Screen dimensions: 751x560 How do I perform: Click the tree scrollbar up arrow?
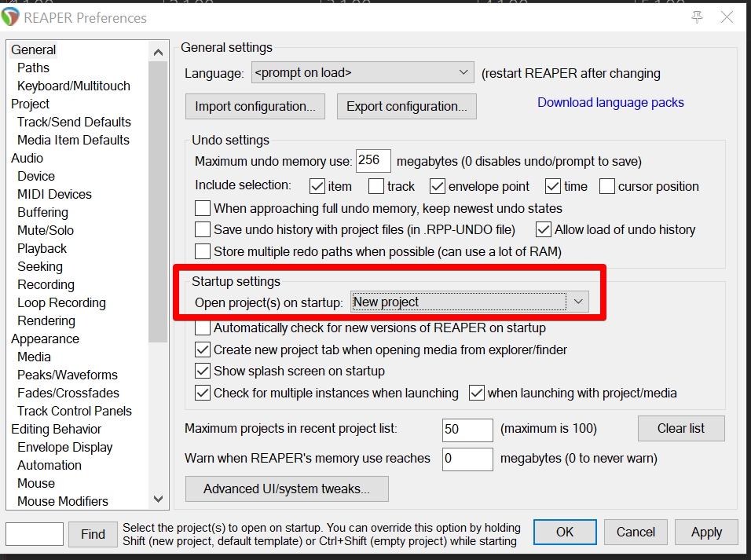pos(158,52)
